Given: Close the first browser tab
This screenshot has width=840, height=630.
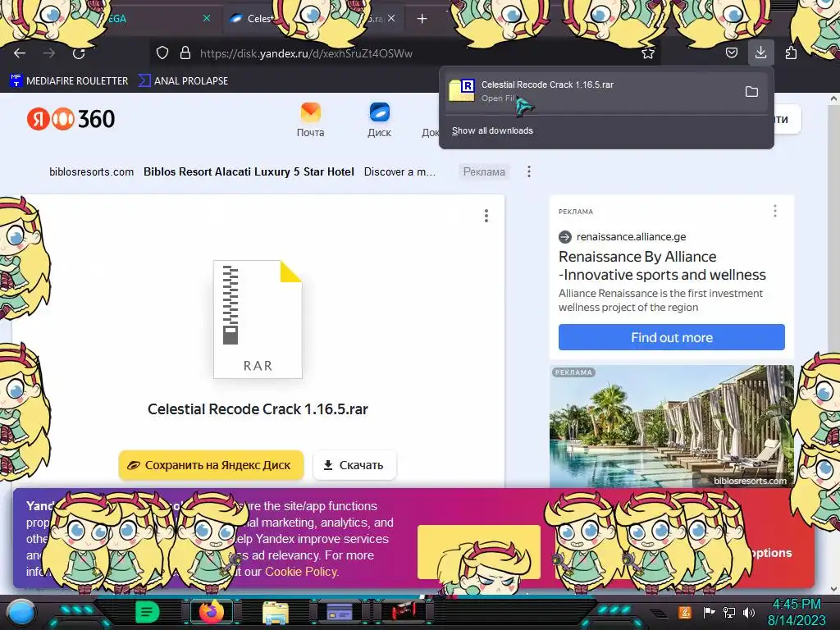Looking at the screenshot, I should tap(207, 19).
